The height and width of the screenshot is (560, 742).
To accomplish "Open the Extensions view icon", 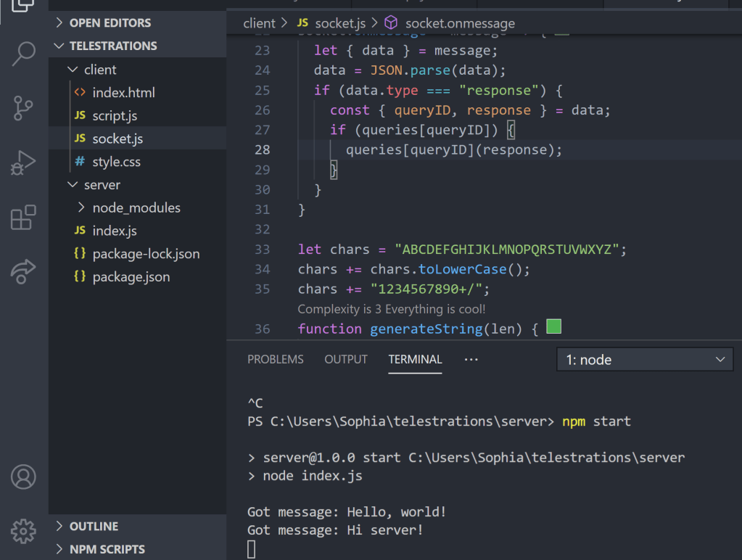I will (23, 218).
